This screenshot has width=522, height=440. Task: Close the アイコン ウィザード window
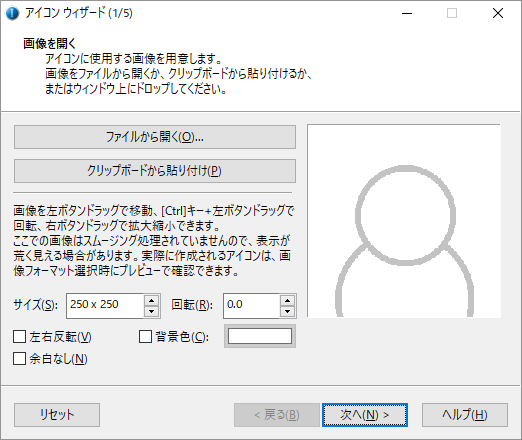(x=498, y=13)
